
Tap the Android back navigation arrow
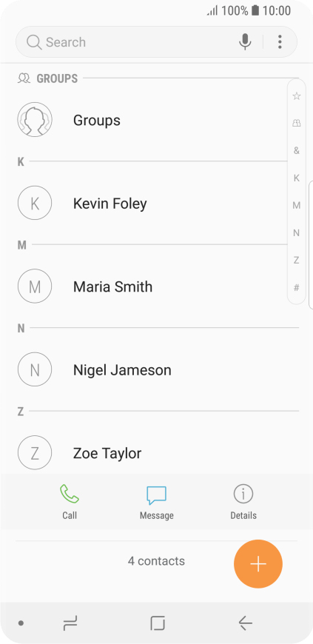pyautogui.click(x=245, y=623)
